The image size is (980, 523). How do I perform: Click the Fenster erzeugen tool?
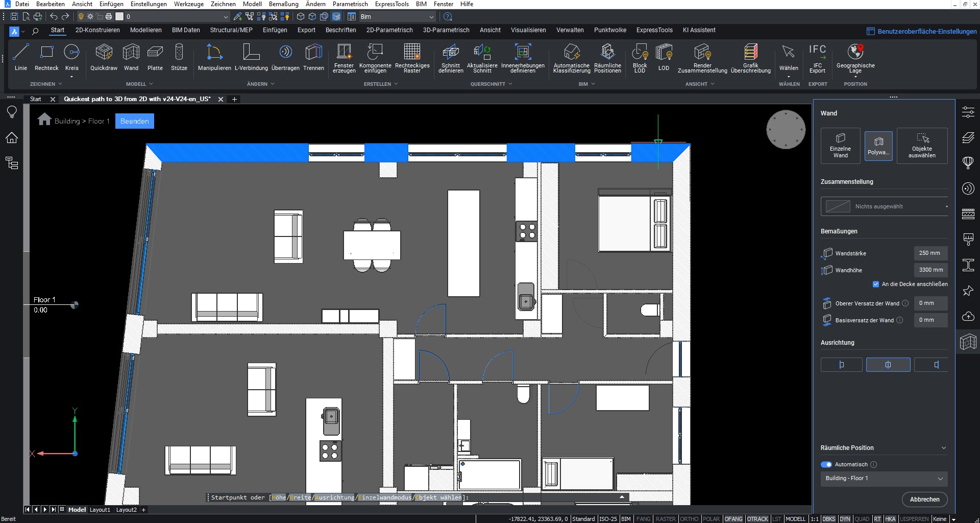tap(344, 57)
